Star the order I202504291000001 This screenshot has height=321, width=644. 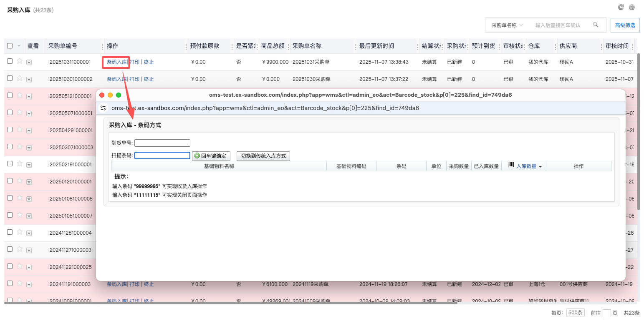(x=19, y=130)
